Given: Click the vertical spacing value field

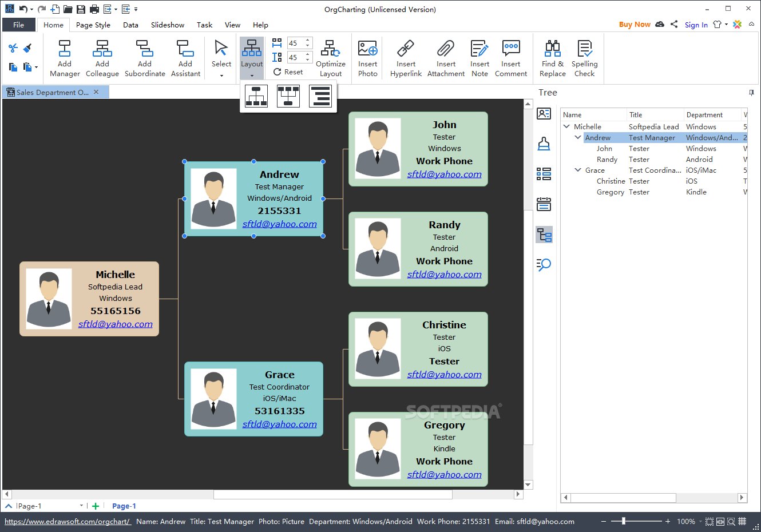Looking at the screenshot, I should point(296,57).
